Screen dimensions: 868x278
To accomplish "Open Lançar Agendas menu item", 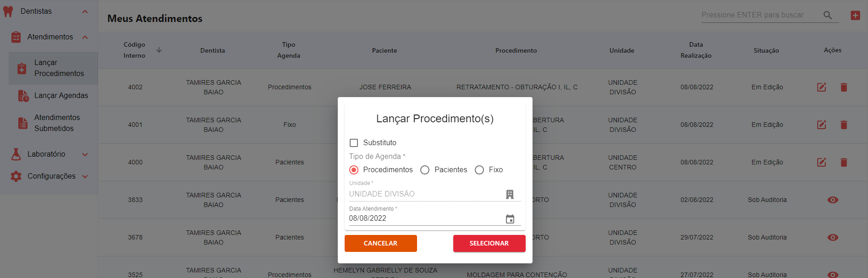I will click(61, 95).
